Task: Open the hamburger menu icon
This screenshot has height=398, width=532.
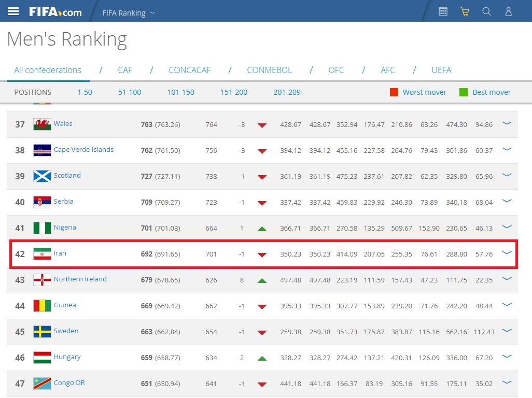Action: pyautogui.click(x=13, y=11)
